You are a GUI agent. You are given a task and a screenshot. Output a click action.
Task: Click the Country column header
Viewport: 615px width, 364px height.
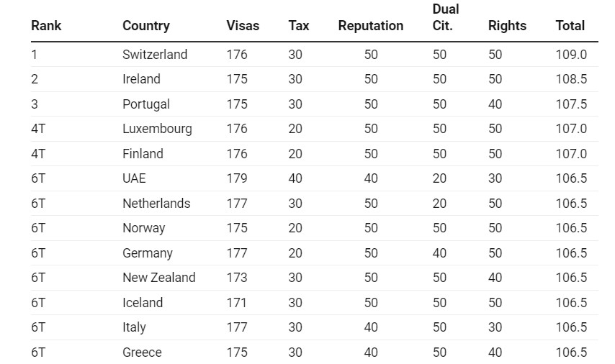pyautogui.click(x=146, y=26)
